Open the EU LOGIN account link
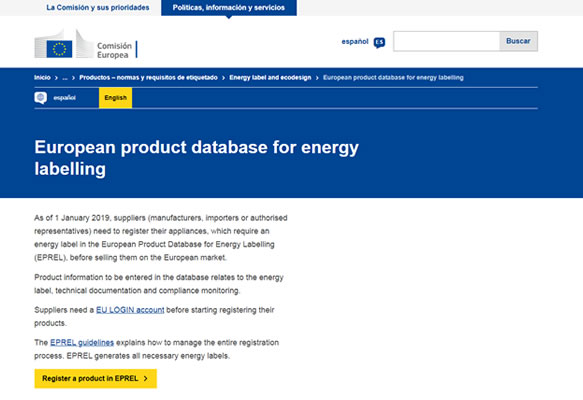This screenshot has height=400, width=583. tap(130, 310)
